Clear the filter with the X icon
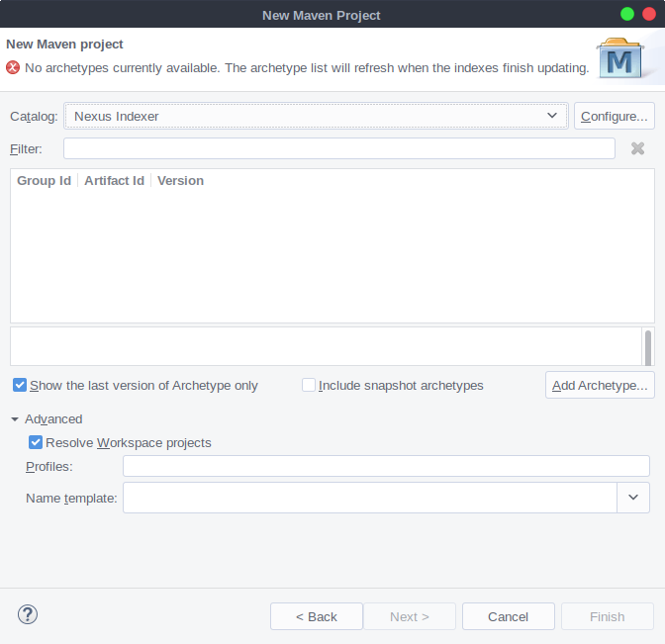 [x=637, y=148]
